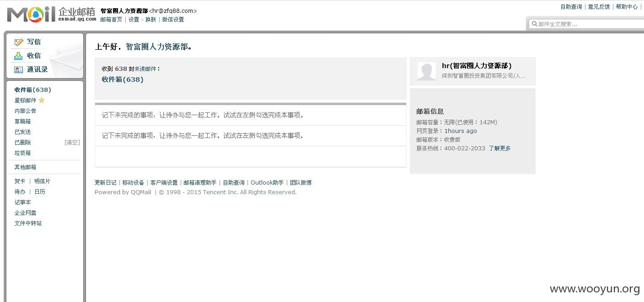Click hr(智富圈人力资源部) profile name
The width and height of the screenshot is (644, 302).
[x=477, y=66]
